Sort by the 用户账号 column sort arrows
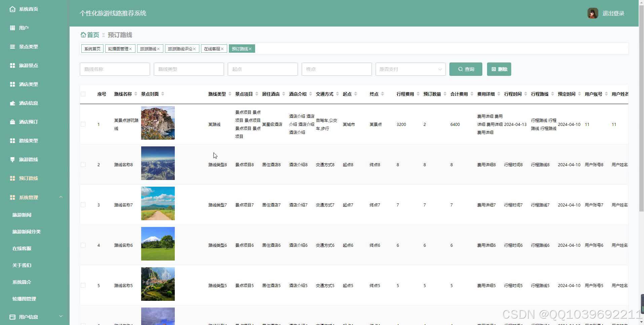 606,94
